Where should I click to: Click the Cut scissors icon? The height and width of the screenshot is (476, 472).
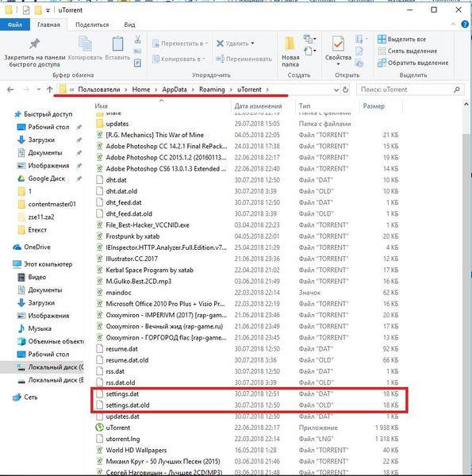[137, 40]
